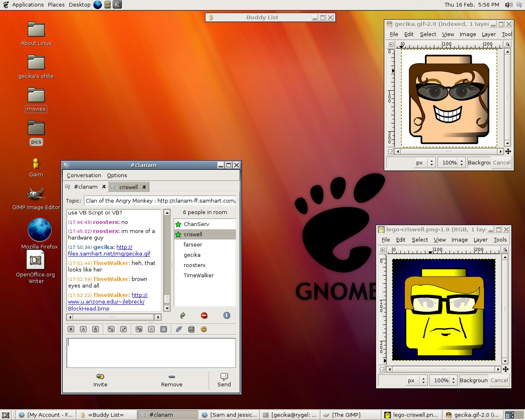Launch GIMP Image Editor from desktop
The height and width of the screenshot is (420, 525).
[36, 198]
